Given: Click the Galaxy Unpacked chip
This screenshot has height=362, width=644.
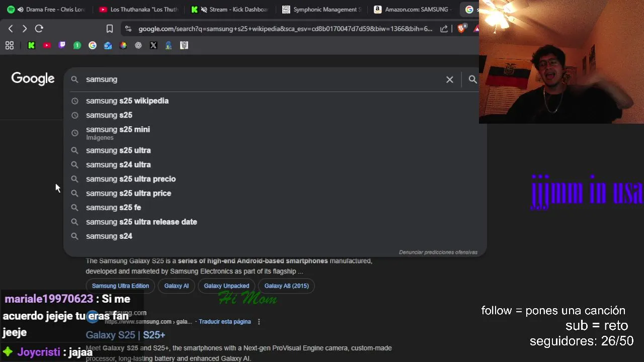Looking at the screenshot, I should click(x=226, y=286).
